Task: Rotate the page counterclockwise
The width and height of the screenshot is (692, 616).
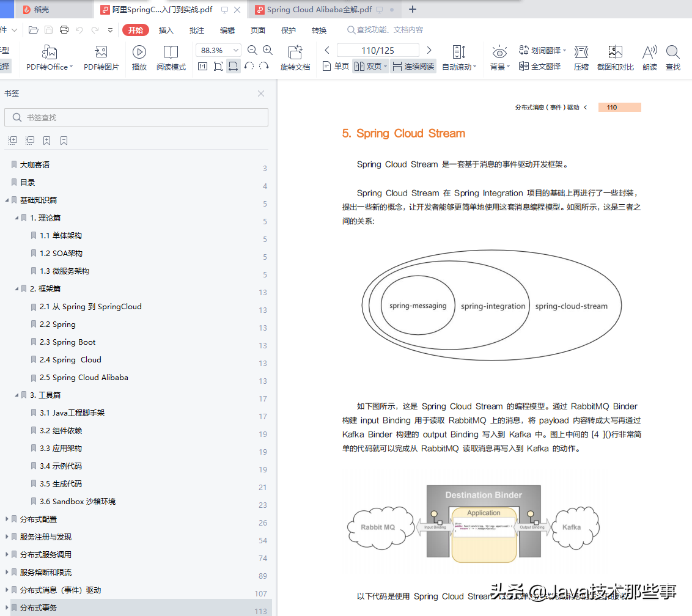Action: [249, 66]
